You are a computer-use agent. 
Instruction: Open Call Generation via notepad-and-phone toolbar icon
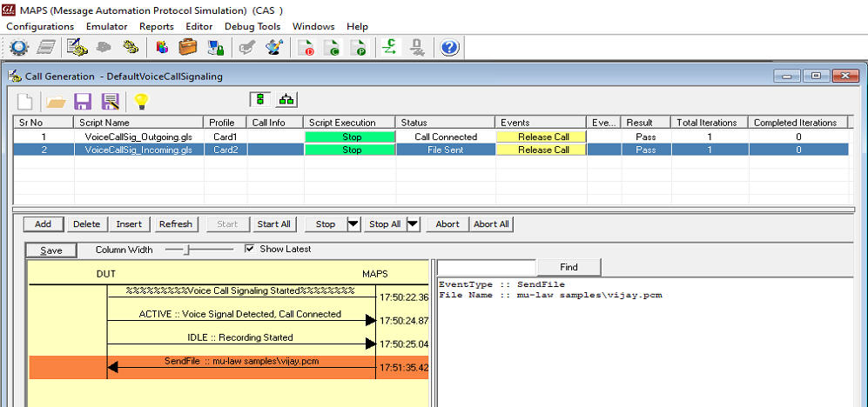(77, 48)
